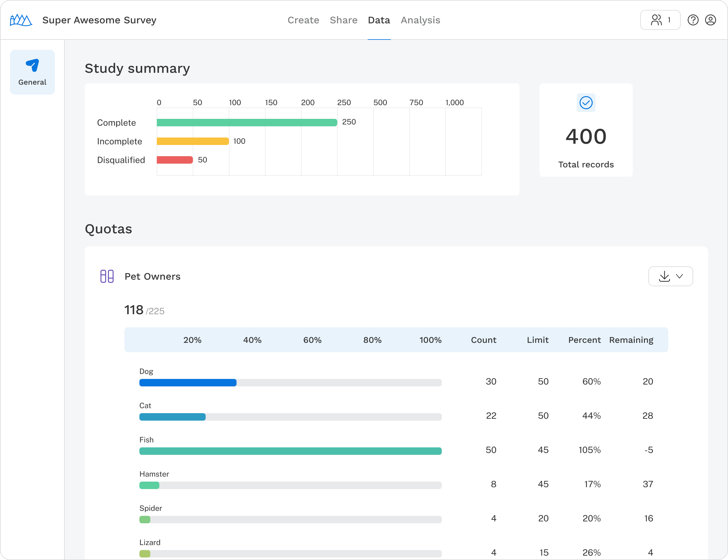
Task: Click the Count column header
Action: click(x=483, y=340)
